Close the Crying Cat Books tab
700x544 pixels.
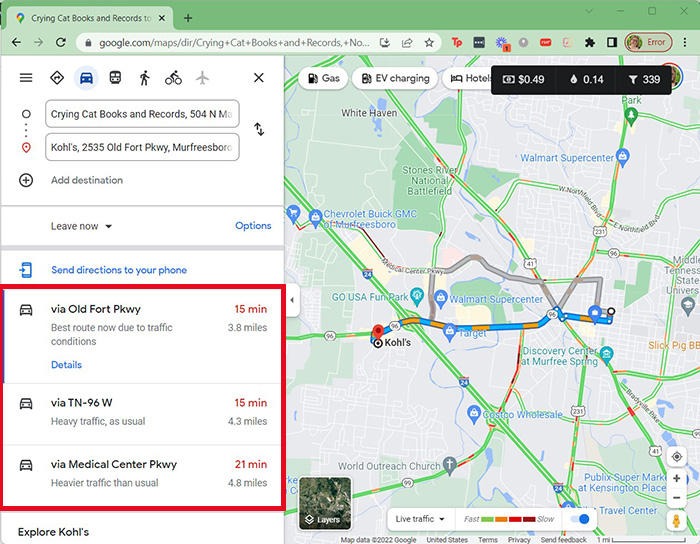(162, 18)
